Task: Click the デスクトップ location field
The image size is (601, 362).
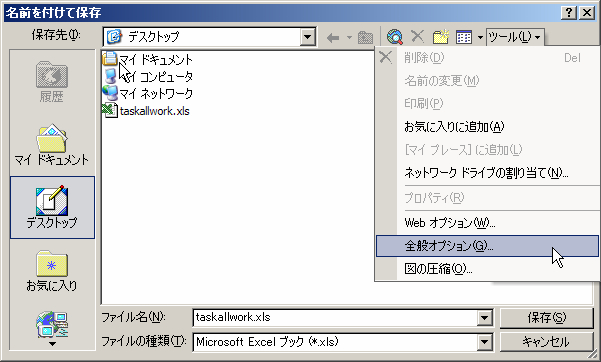Action: point(202,37)
